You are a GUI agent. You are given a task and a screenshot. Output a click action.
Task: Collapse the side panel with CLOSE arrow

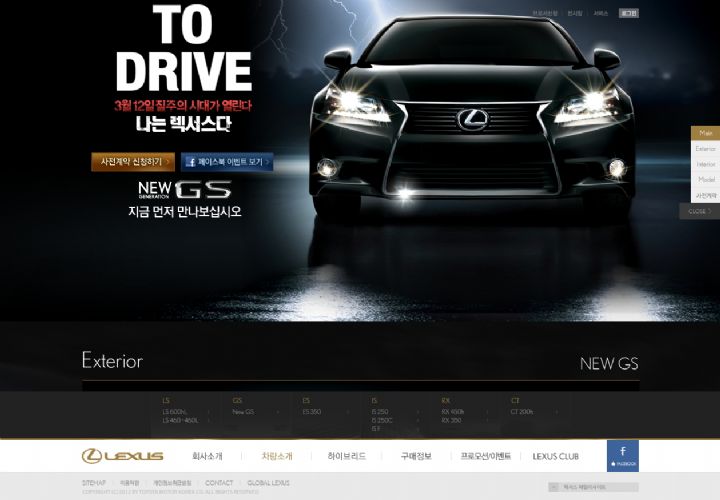(699, 211)
